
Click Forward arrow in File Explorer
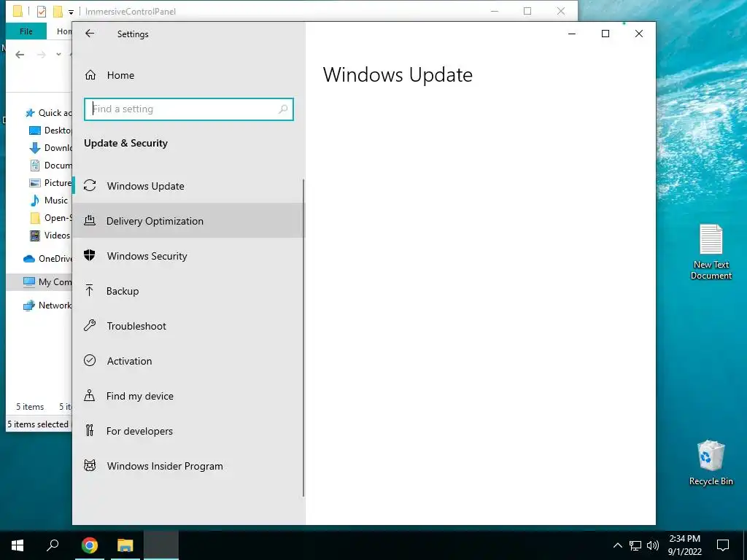[x=42, y=55]
